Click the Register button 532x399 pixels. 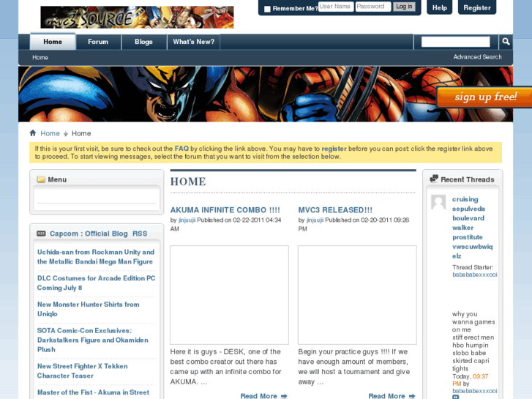[x=477, y=7]
